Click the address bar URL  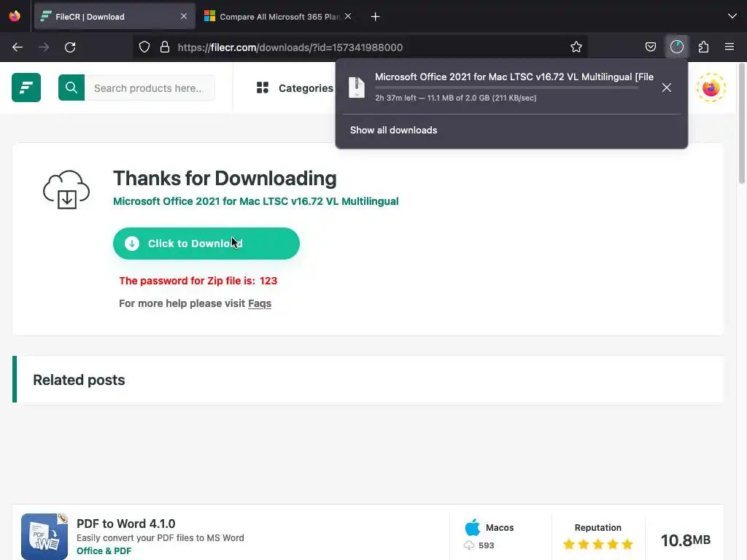(x=290, y=47)
